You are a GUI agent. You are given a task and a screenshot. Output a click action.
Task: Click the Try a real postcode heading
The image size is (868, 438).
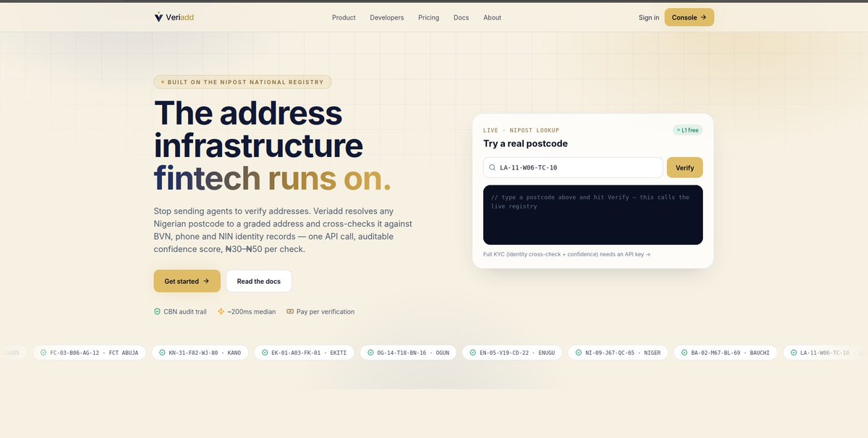[x=525, y=143]
